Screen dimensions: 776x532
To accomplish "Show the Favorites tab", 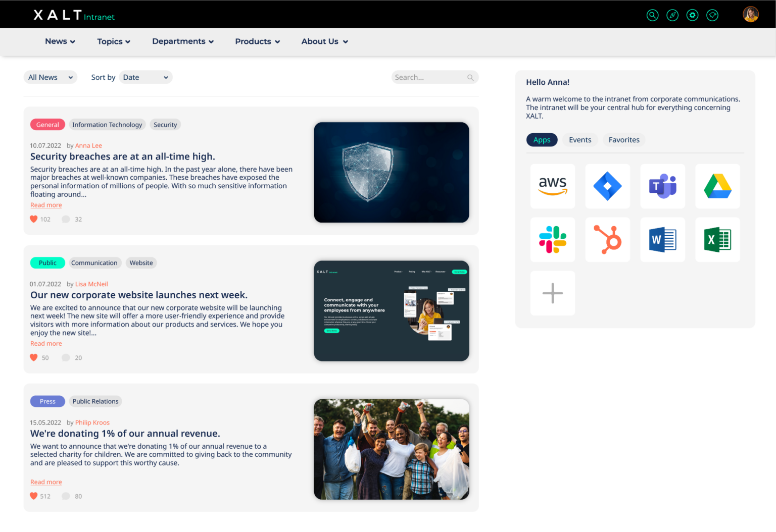I will [x=623, y=139].
